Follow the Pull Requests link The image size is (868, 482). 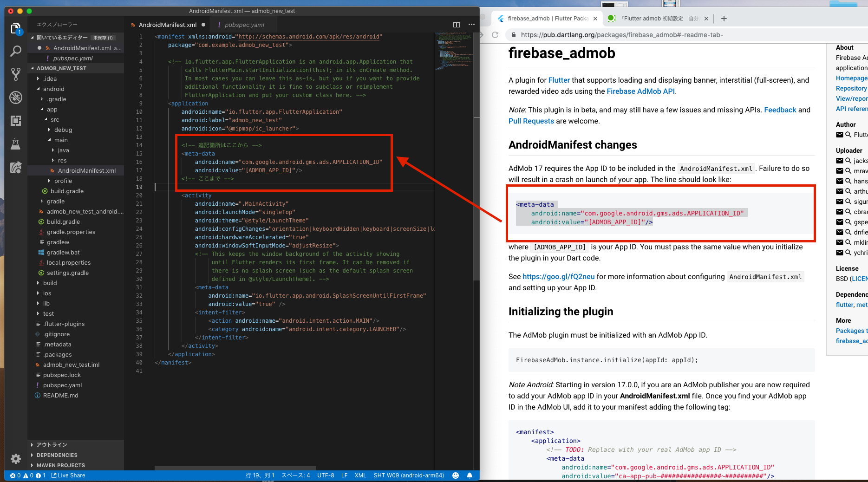tap(531, 121)
